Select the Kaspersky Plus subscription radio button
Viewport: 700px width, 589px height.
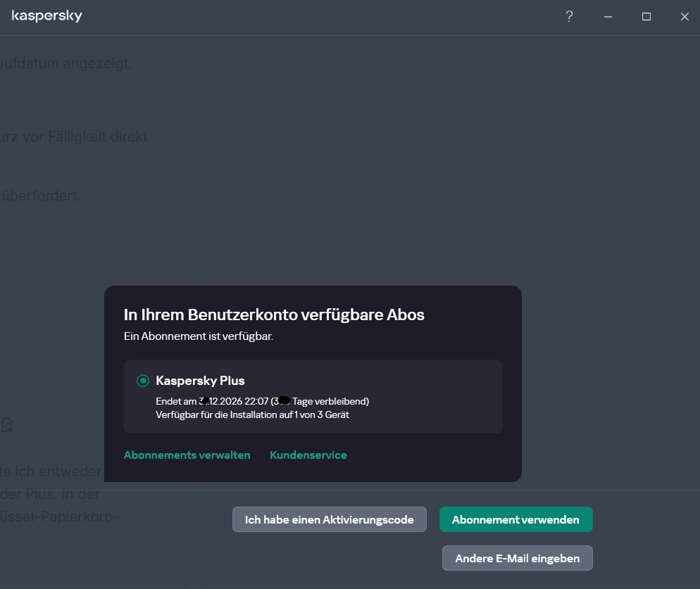coord(143,381)
